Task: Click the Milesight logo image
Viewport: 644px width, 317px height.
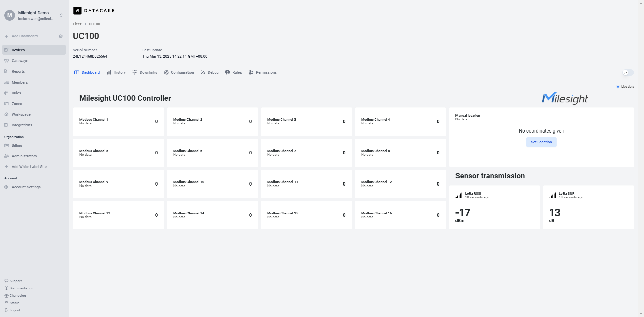Action: (x=565, y=98)
